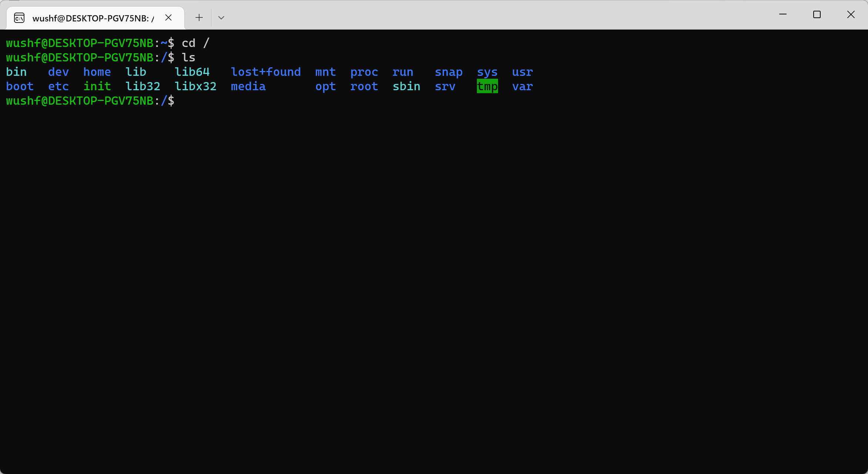Close the terminal window
Image resolution: width=868 pixels, height=474 pixels.
[x=851, y=14]
